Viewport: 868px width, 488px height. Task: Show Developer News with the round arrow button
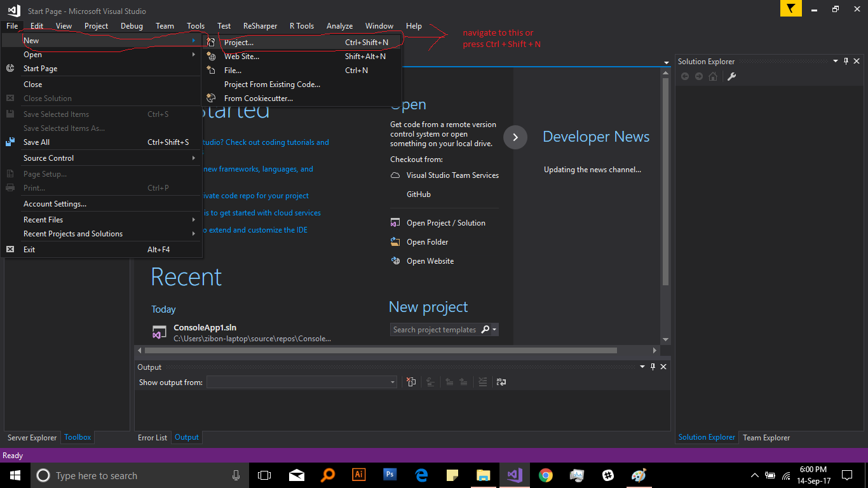click(x=515, y=137)
